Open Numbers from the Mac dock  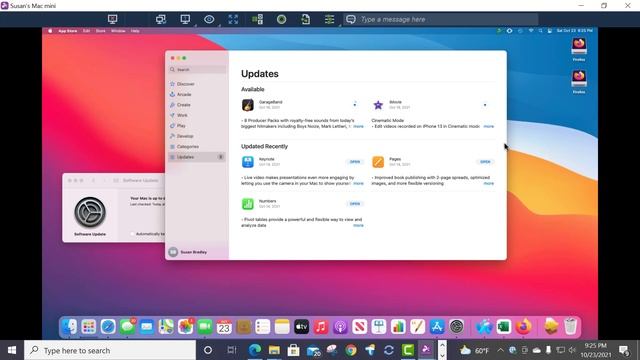click(398, 327)
